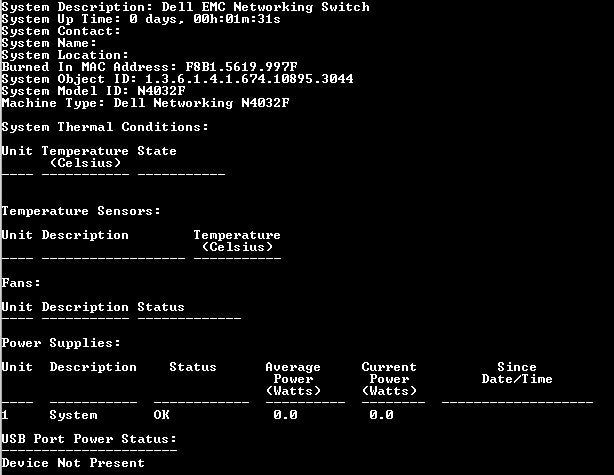The height and width of the screenshot is (475, 614).
Task: Click the 'Current Power (Watts)' column header
Action: 389,379
